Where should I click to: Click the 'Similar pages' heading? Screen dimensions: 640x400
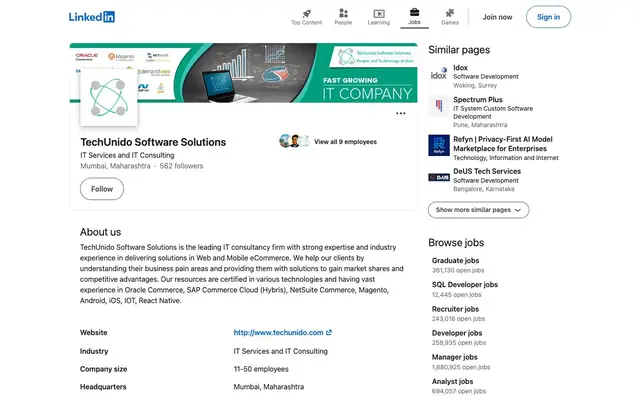tap(459, 50)
